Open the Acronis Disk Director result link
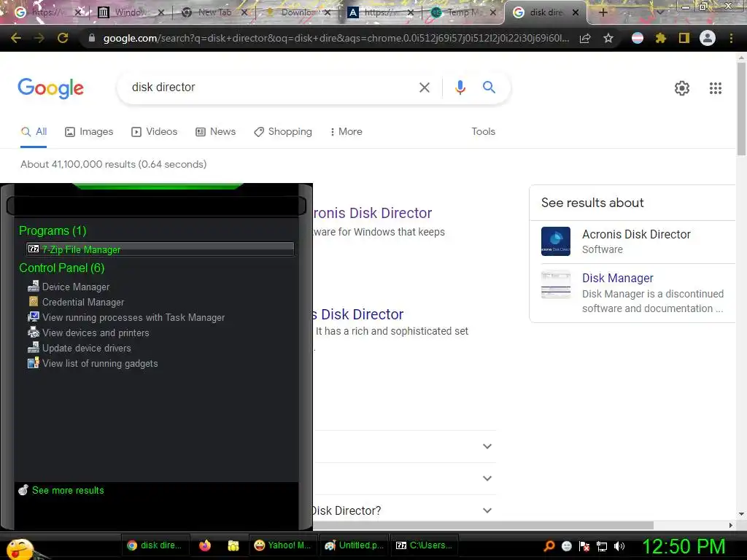747x560 pixels. coord(373,213)
